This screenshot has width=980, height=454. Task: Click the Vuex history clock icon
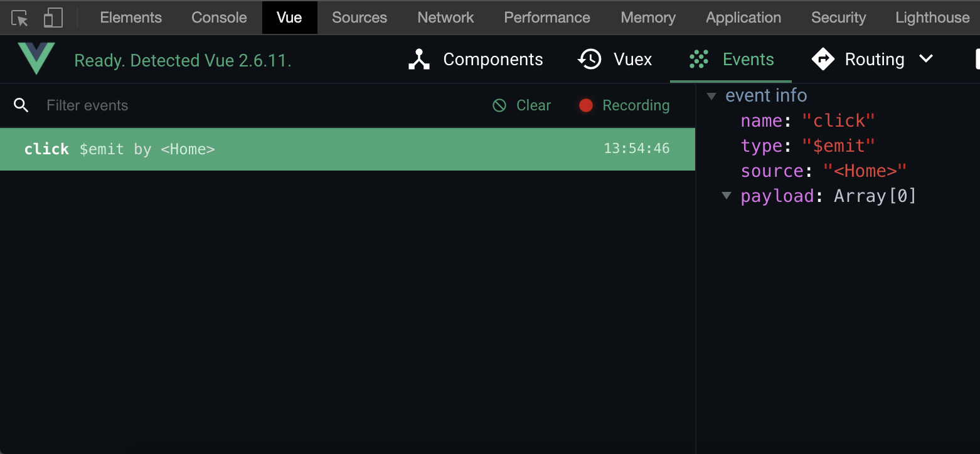pos(590,60)
